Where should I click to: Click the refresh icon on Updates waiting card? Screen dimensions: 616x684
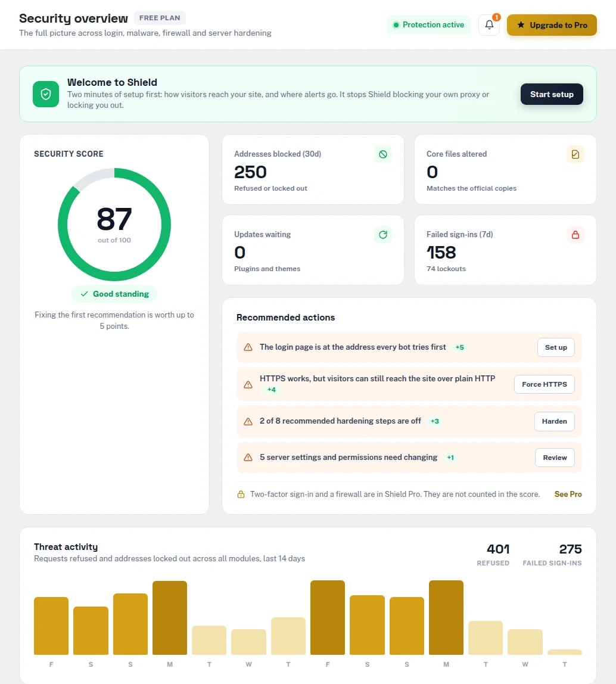[382, 235]
